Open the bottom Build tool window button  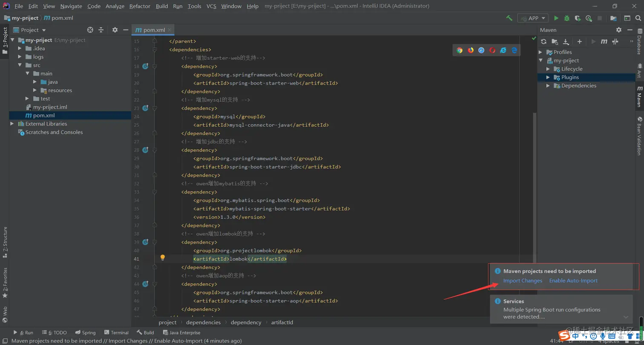[x=146, y=333]
